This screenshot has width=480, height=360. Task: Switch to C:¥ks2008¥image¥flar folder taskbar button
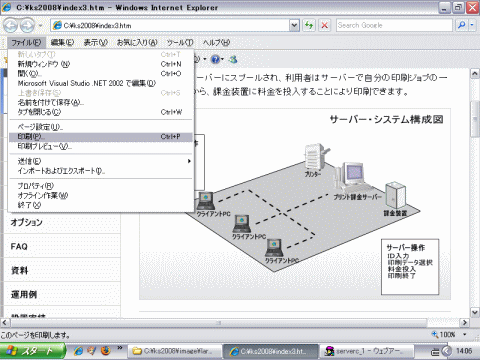pyautogui.click(x=175, y=351)
